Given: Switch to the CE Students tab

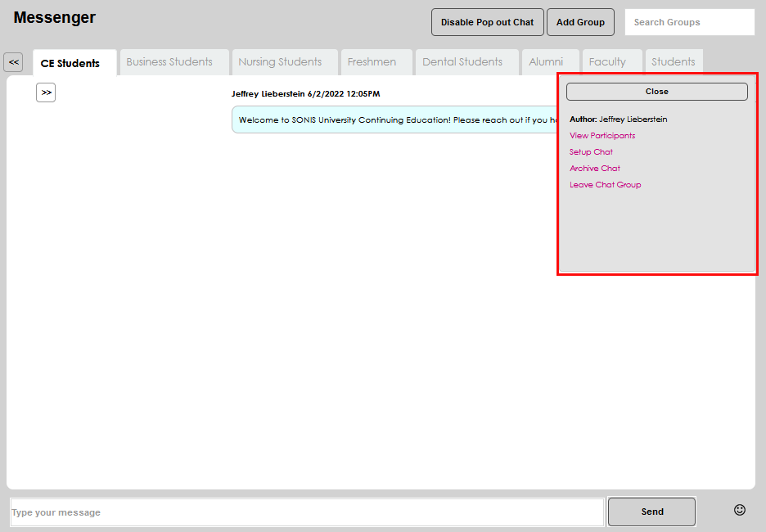Looking at the screenshot, I should coord(74,63).
